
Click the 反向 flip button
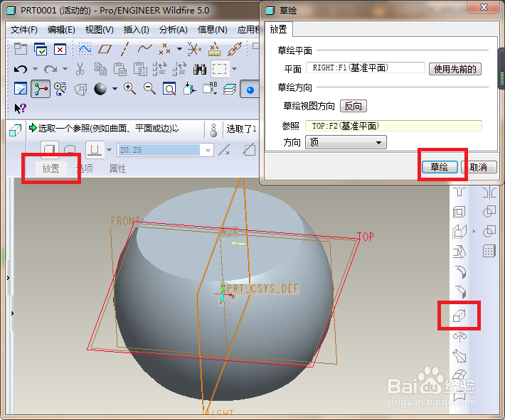(353, 106)
